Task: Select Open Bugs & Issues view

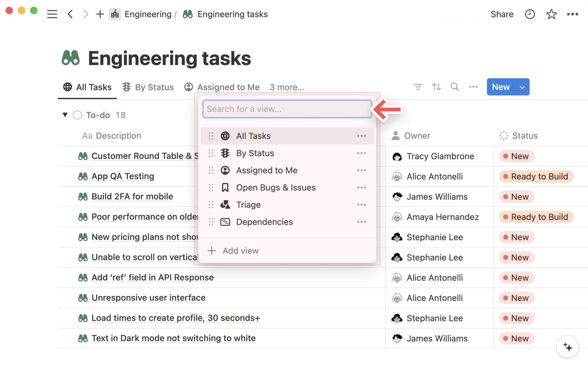Action: pos(276,188)
